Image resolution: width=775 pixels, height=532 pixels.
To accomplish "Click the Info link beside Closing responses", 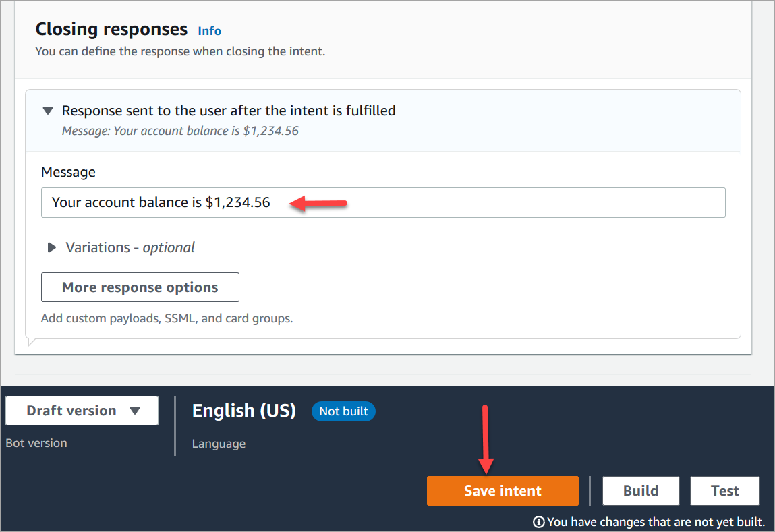I will [x=209, y=30].
